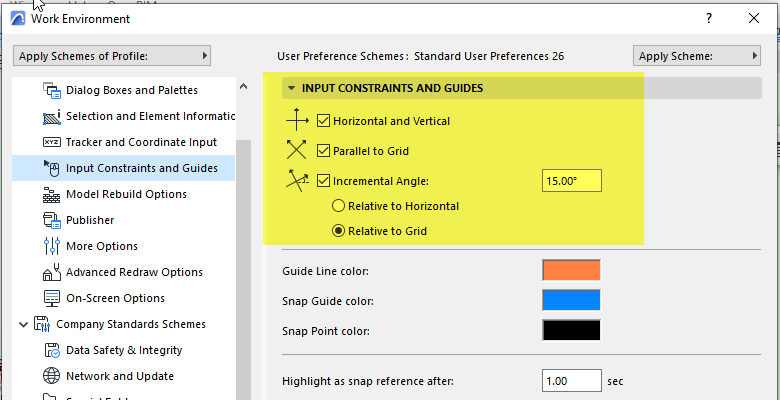Click the Incremental Angle value field
780x400 pixels.
tap(572, 181)
